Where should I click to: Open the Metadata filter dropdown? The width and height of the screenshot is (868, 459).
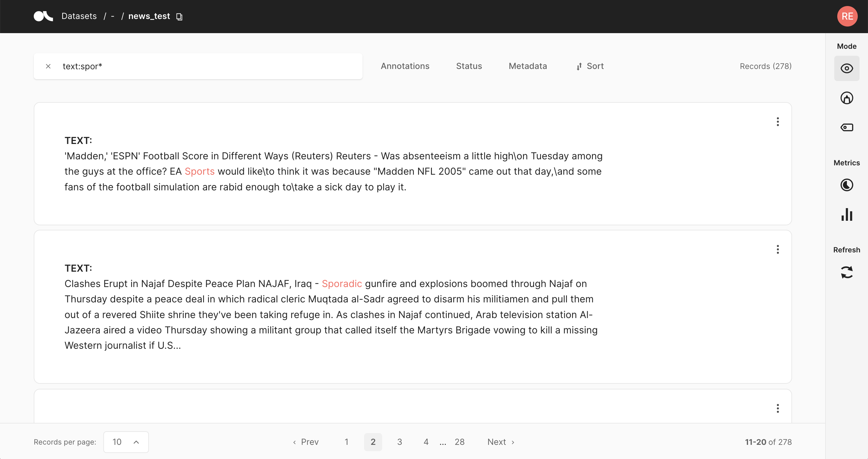click(x=528, y=66)
